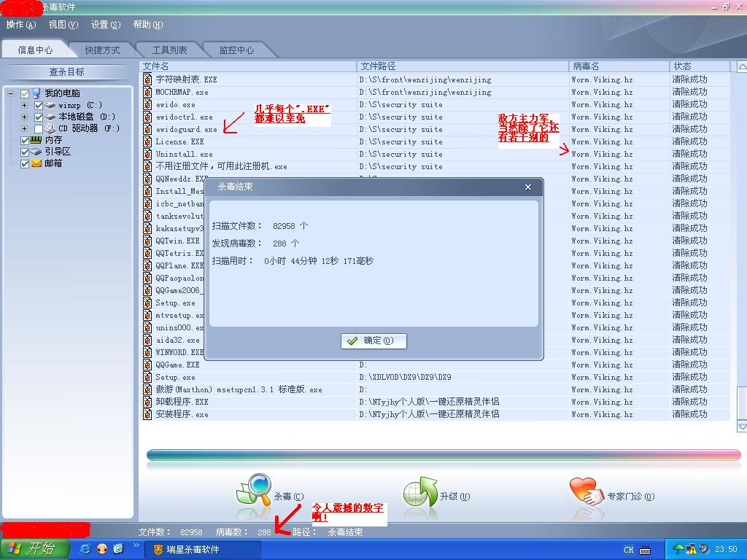Click the globe 升级 upgrade icon
The width and height of the screenshot is (747, 560).
[x=420, y=492]
